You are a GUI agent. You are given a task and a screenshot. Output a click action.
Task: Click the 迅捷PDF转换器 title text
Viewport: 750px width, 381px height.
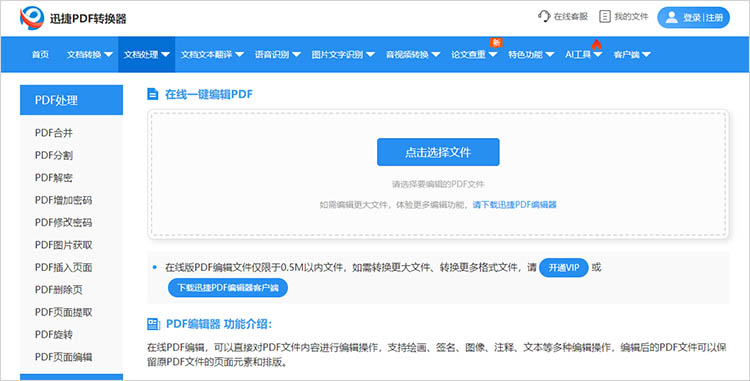[x=88, y=19]
